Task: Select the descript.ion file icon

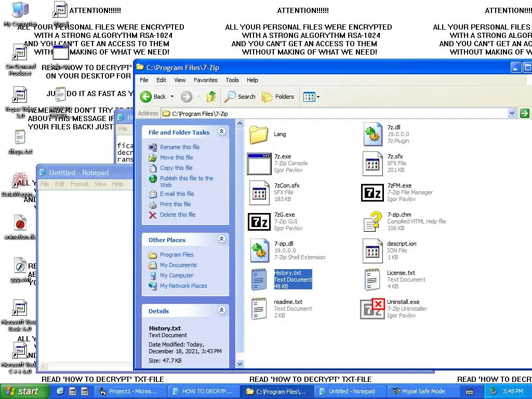Action: click(x=373, y=251)
